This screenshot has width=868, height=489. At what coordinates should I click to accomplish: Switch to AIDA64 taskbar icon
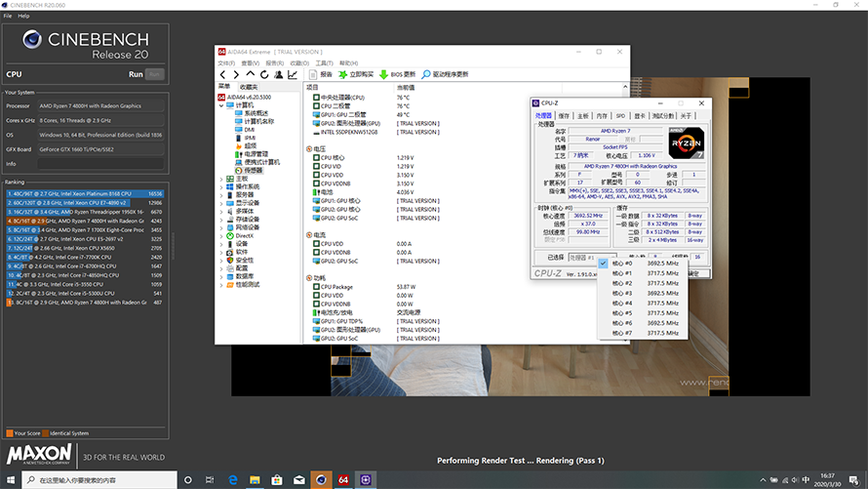pos(343,480)
